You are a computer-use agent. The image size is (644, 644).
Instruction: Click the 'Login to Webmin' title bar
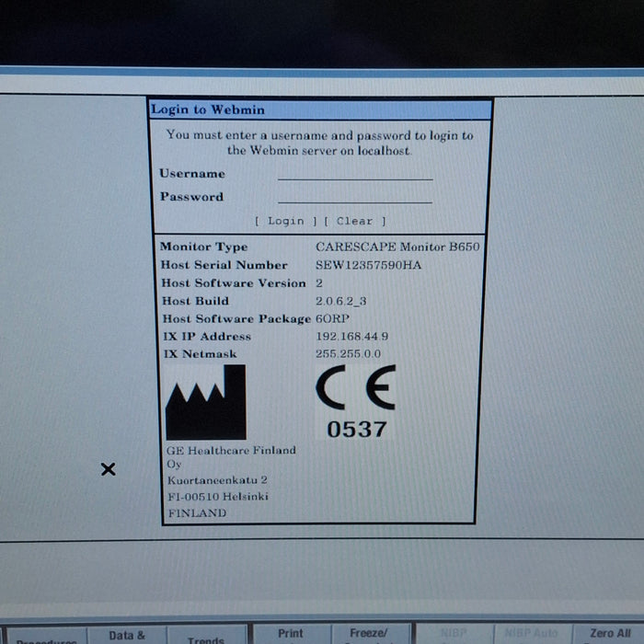tap(320, 109)
